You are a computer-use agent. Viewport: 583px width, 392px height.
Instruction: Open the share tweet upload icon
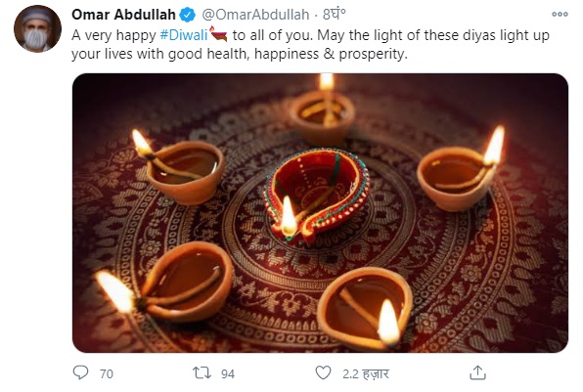pos(477,372)
